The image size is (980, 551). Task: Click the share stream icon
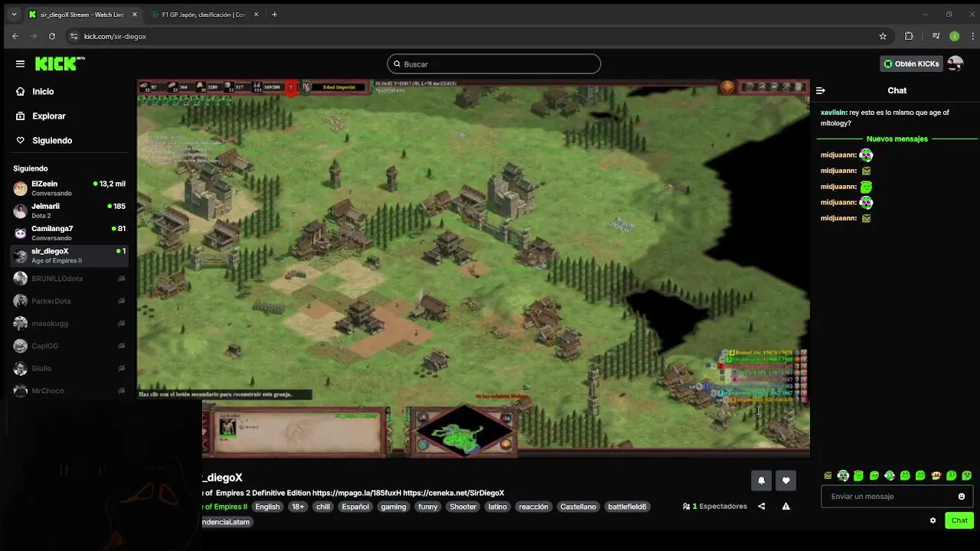[761, 506]
